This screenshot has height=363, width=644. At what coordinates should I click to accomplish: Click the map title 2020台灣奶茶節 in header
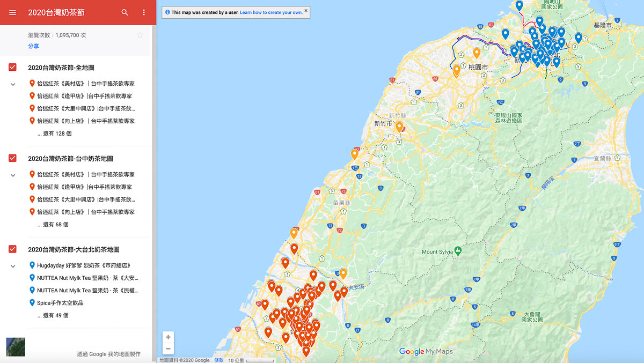click(x=56, y=12)
